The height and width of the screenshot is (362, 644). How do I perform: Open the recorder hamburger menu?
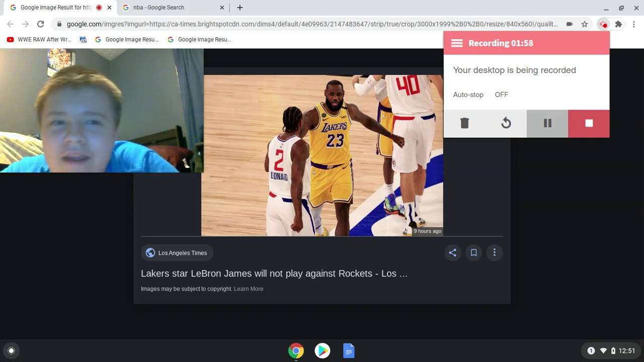(x=457, y=43)
